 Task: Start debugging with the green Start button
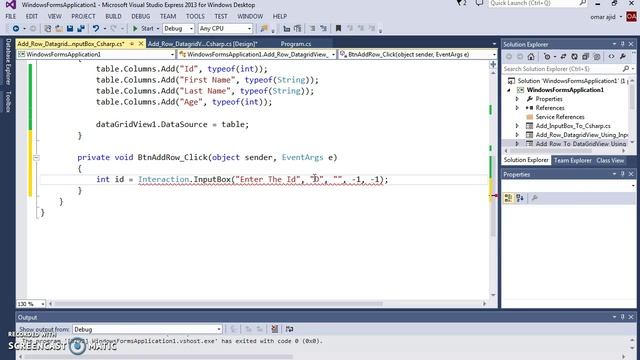click(143, 29)
